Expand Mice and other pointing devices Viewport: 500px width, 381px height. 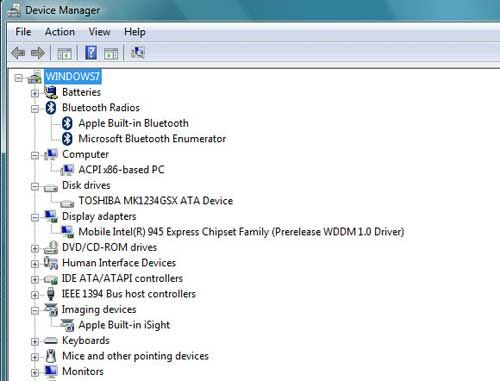(35, 357)
